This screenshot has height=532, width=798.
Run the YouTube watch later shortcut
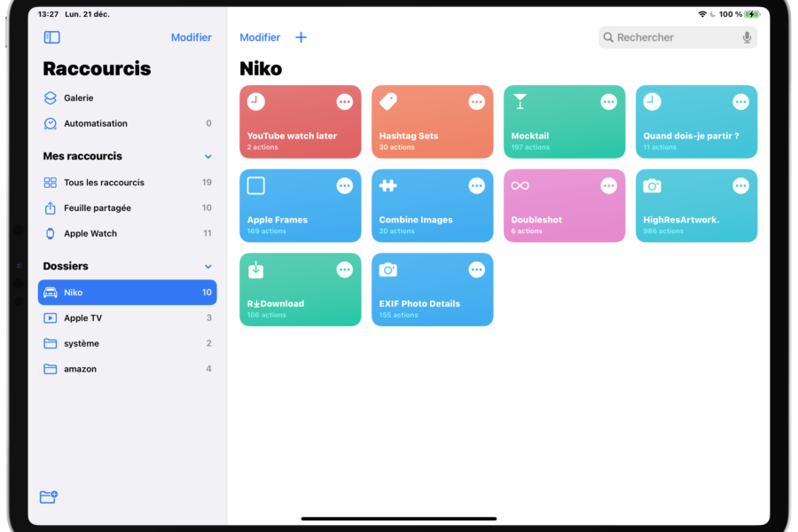[x=301, y=121]
